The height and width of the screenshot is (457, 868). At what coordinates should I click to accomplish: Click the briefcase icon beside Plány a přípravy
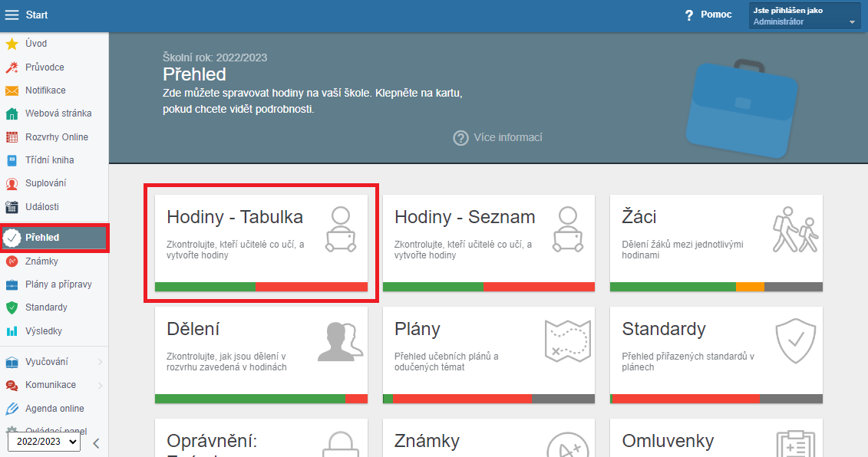pyautogui.click(x=12, y=285)
